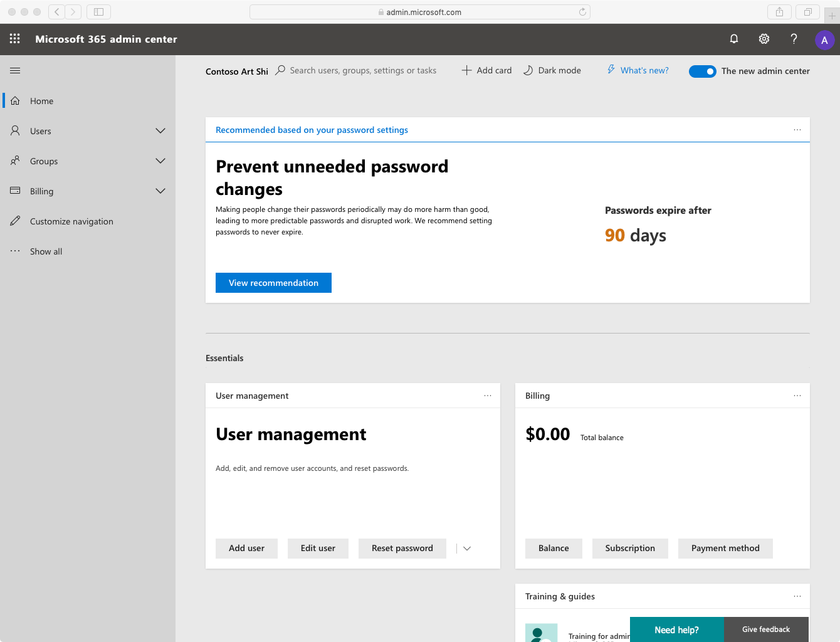Click Dark mode label
The image size is (840, 642).
pyautogui.click(x=559, y=70)
